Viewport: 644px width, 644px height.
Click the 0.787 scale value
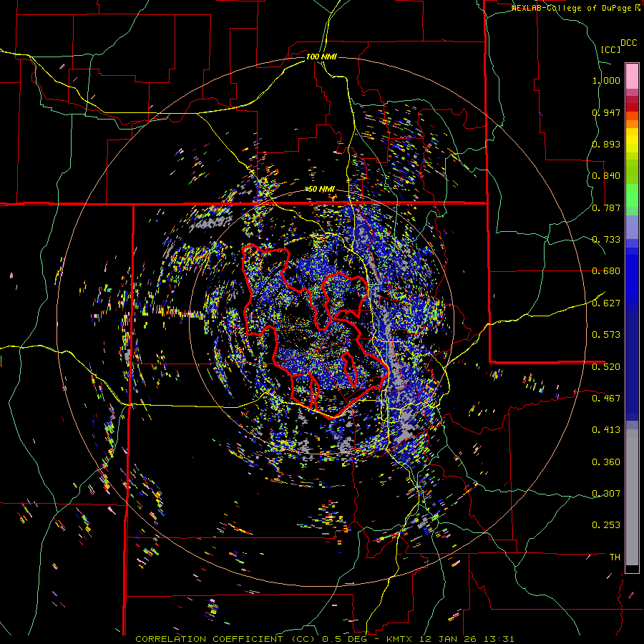tap(606, 208)
